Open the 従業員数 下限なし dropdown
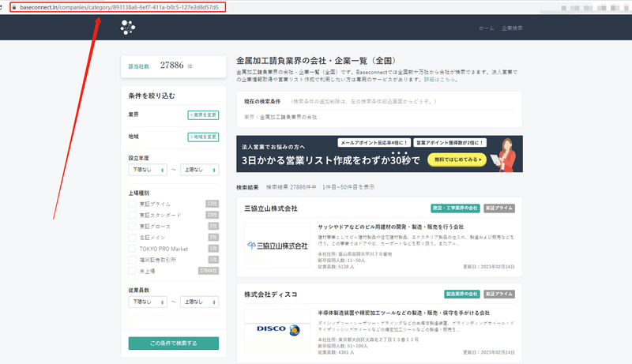Screen dimensions: 632x364 click(x=148, y=302)
